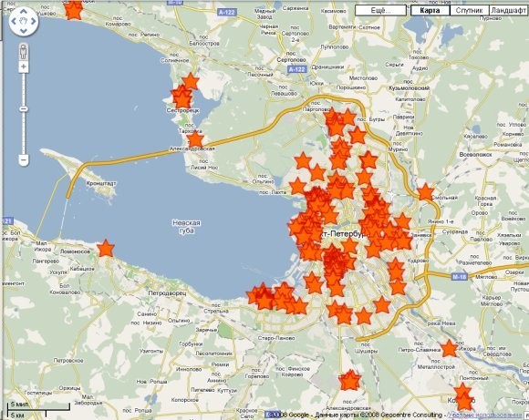Click the star marker at Александровская near Тарховка
This screenshot has height=420, width=529.
(x=195, y=140)
